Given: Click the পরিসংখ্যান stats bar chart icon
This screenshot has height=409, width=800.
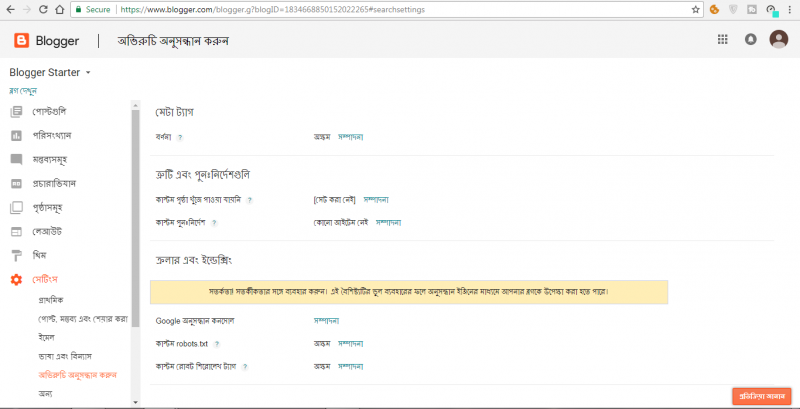Looking at the screenshot, I should (x=16, y=136).
